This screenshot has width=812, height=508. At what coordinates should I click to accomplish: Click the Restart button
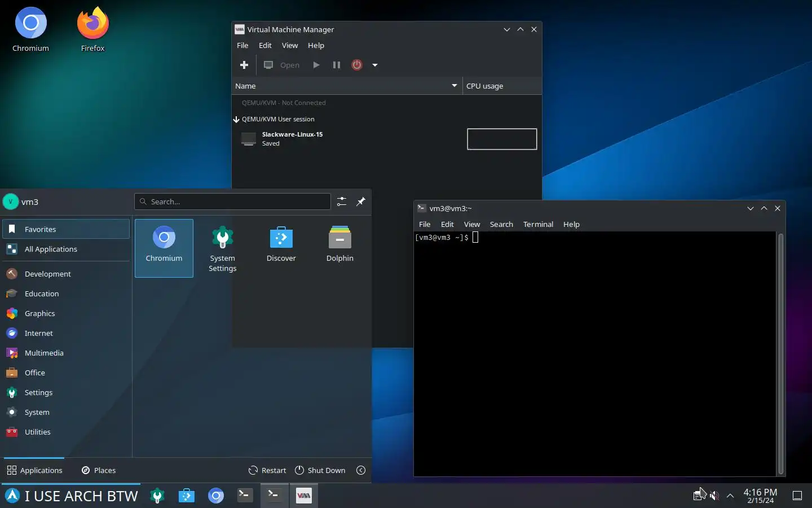[267, 470]
